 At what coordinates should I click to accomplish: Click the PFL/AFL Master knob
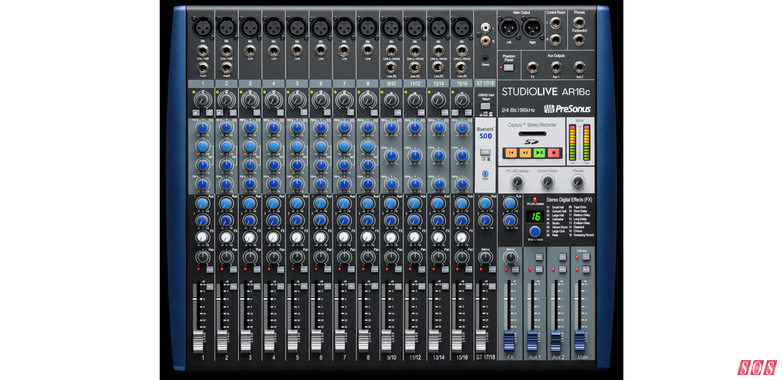[x=518, y=183]
